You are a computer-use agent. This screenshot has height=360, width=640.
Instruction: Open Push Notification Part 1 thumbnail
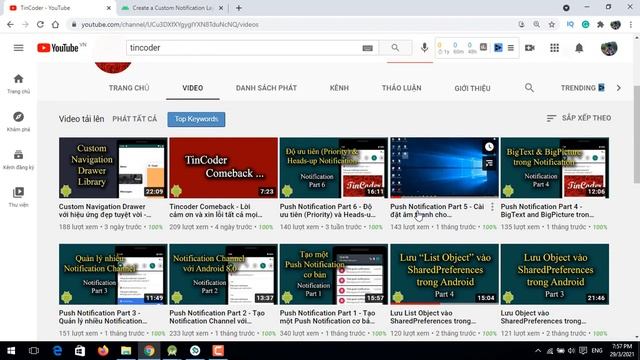[x=334, y=274]
